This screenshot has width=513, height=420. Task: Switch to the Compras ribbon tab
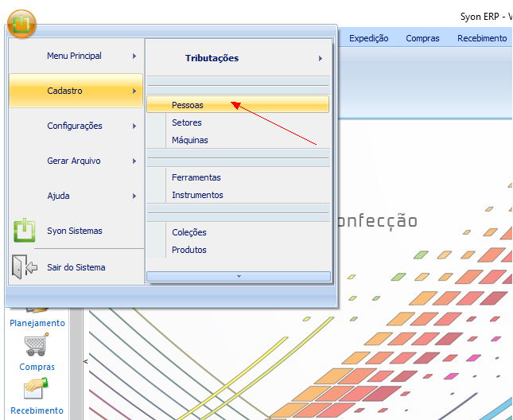pyautogui.click(x=422, y=38)
